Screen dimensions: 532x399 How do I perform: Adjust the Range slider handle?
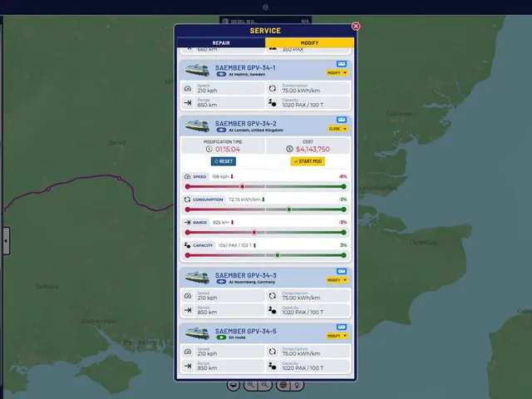254,233
